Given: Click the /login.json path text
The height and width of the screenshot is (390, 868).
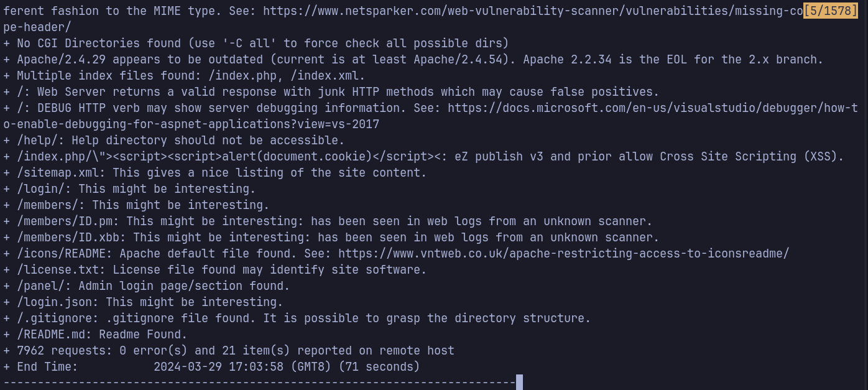Looking at the screenshot, I should (58, 302).
